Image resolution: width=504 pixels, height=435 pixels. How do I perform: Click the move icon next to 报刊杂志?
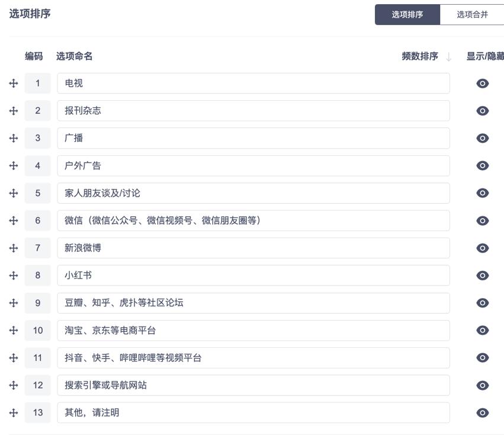coord(13,110)
